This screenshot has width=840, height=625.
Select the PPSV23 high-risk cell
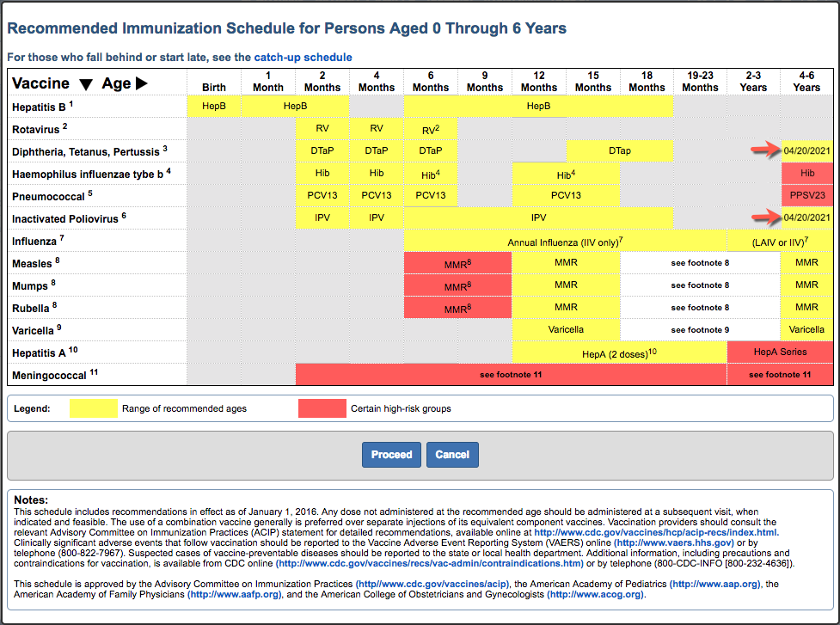click(x=806, y=195)
